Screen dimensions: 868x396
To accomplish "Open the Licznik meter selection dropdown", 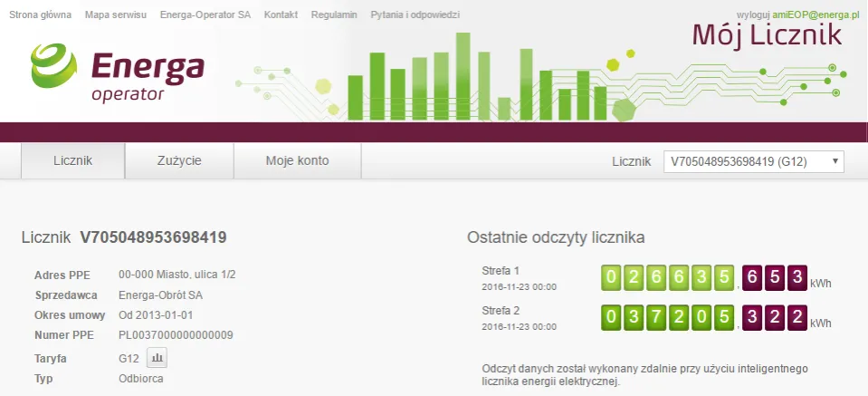I will pos(753,161).
